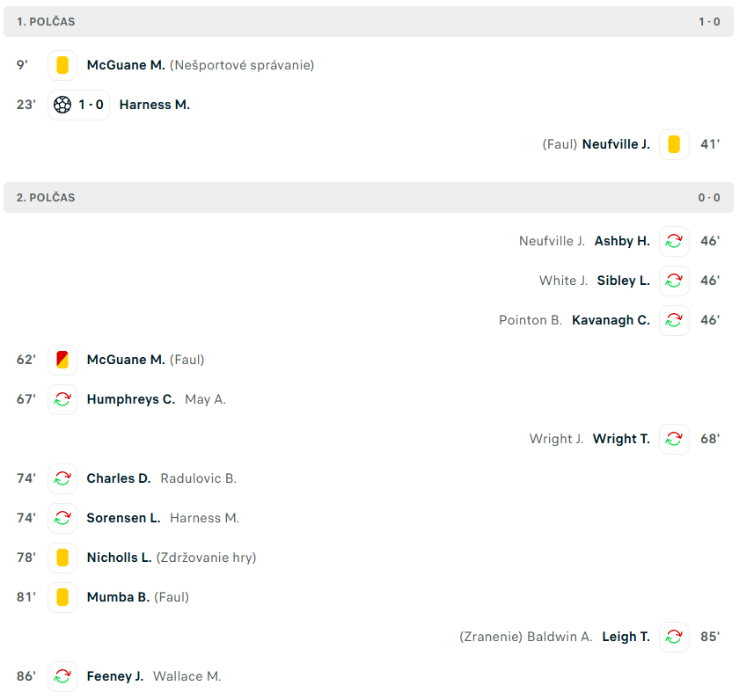Click the yellow card icon at 9'

pyautogui.click(x=62, y=65)
